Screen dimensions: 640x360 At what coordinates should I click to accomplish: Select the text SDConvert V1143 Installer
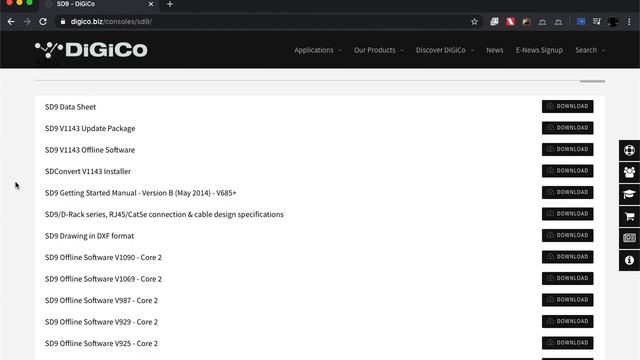click(x=88, y=171)
